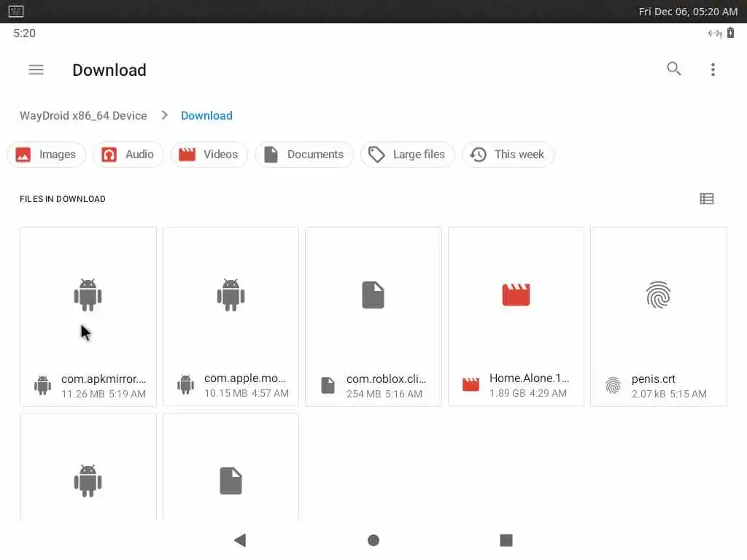Image resolution: width=747 pixels, height=560 pixels.
Task: Switch to list view layout icon
Action: pos(706,198)
